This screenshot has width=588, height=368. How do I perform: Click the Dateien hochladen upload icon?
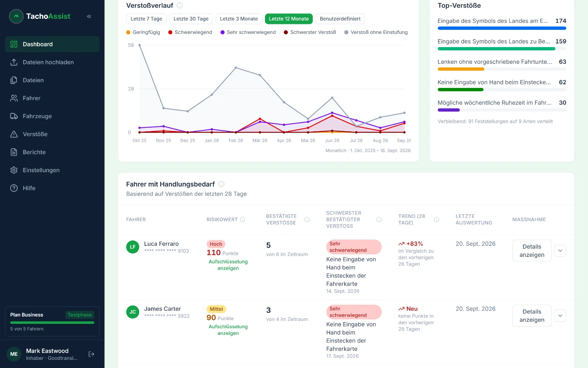click(14, 62)
